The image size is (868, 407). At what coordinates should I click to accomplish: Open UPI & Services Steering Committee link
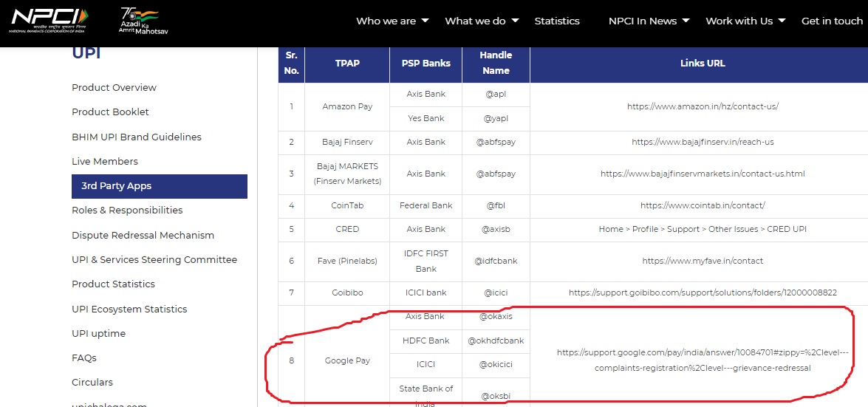click(154, 260)
